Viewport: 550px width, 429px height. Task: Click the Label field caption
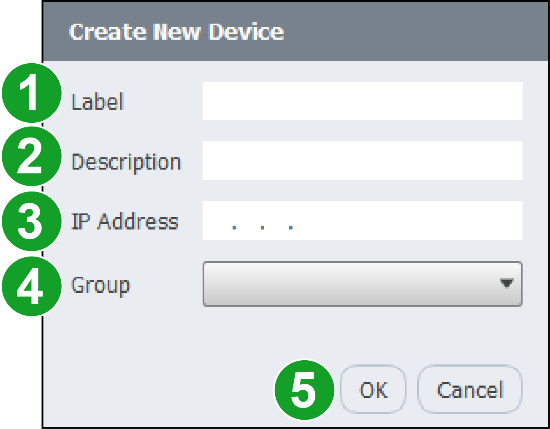click(x=98, y=102)
